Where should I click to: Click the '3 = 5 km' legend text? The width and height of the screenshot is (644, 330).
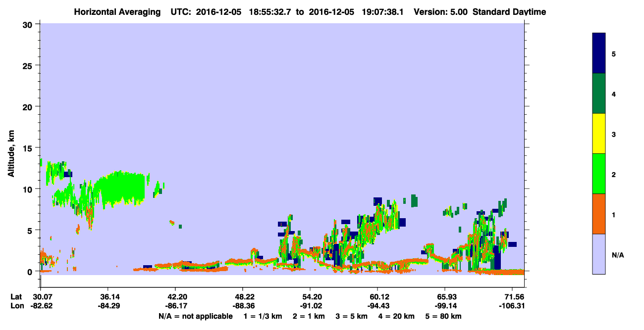click(x=352, y=316)
